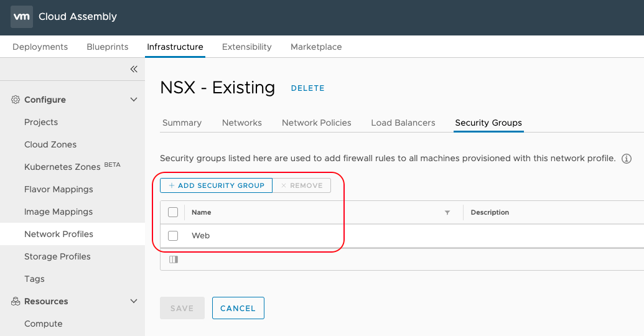This screenshot has height=336, width=644.
Task: Toggle the select-all checkbox in table header
Action: tap(173, 212)
